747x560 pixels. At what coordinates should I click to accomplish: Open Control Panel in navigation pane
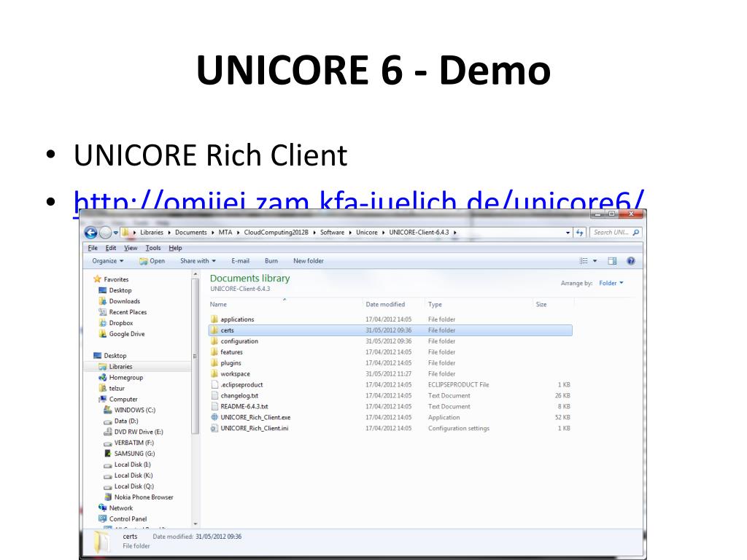pos(128,519)
